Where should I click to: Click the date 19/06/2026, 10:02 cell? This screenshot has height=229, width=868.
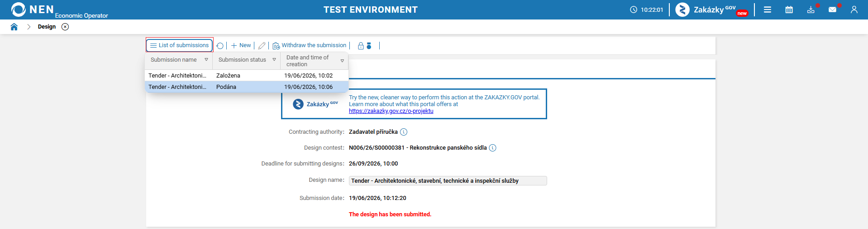click(x=309, y=76)
